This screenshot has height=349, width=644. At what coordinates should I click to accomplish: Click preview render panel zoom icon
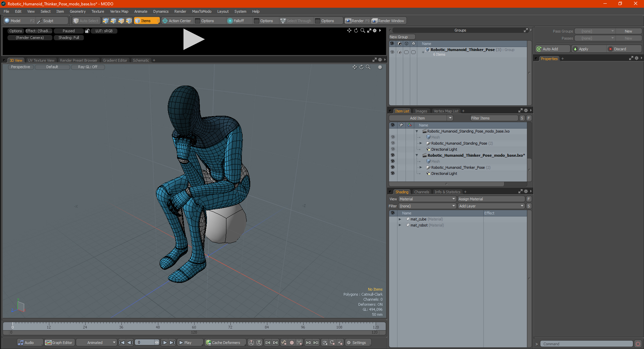coord(363,31)
